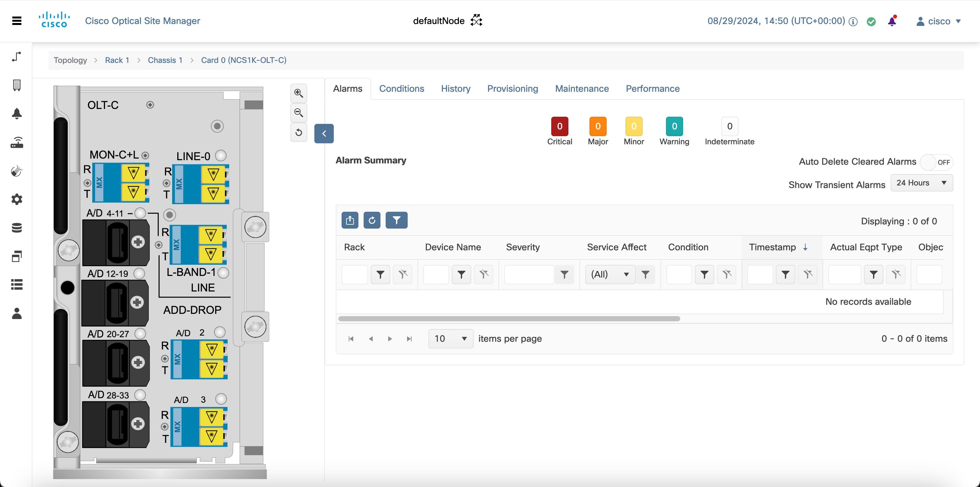Open the plug connector sidebar icon
Image resolution: width=980 pixels, height=487 pixels.
(x=17, y=171)
